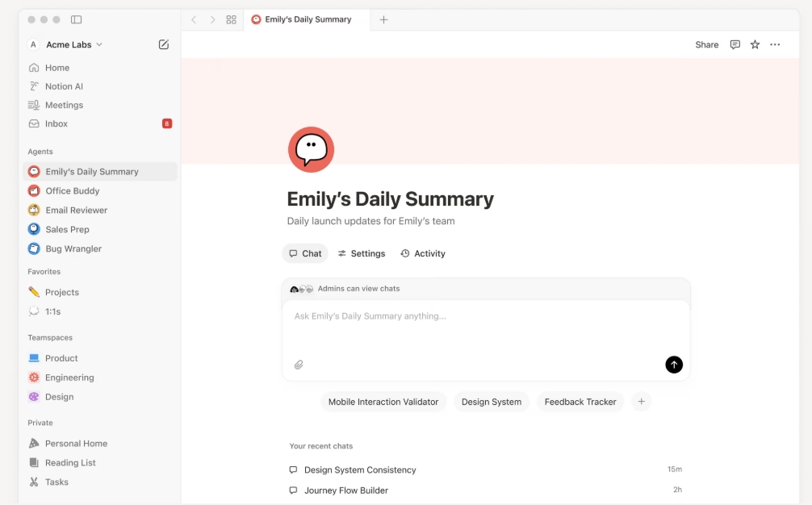Click the Daily launch updates description text
812x505 pixels.
click(x=370, y=222)
